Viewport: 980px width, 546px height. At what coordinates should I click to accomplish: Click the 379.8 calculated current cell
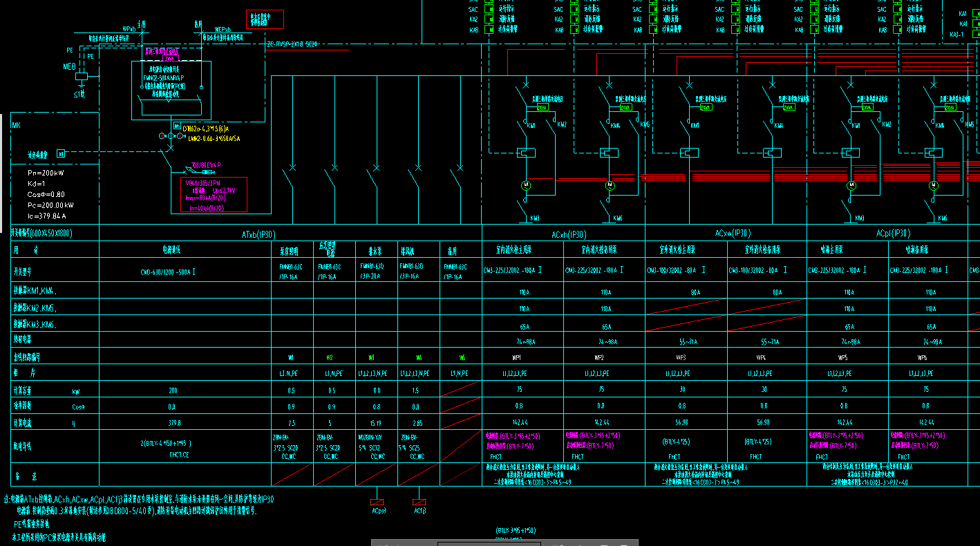click(173, 423)
